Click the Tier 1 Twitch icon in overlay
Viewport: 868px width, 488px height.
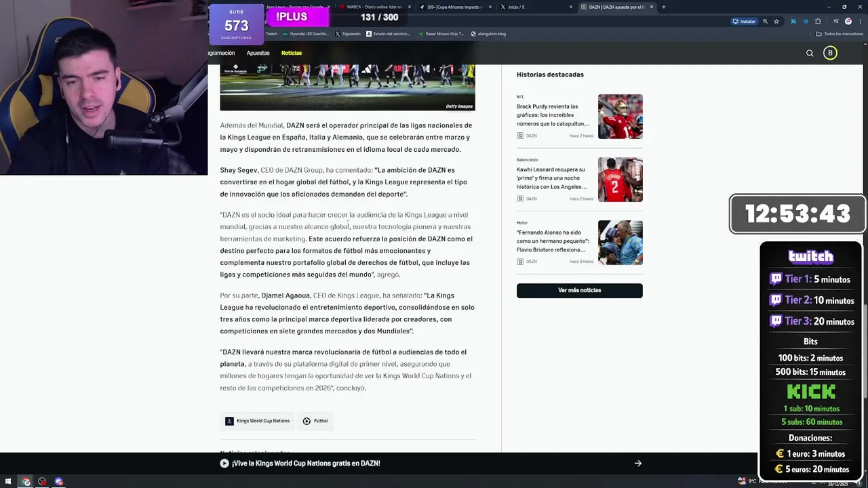tap(776, 279)
